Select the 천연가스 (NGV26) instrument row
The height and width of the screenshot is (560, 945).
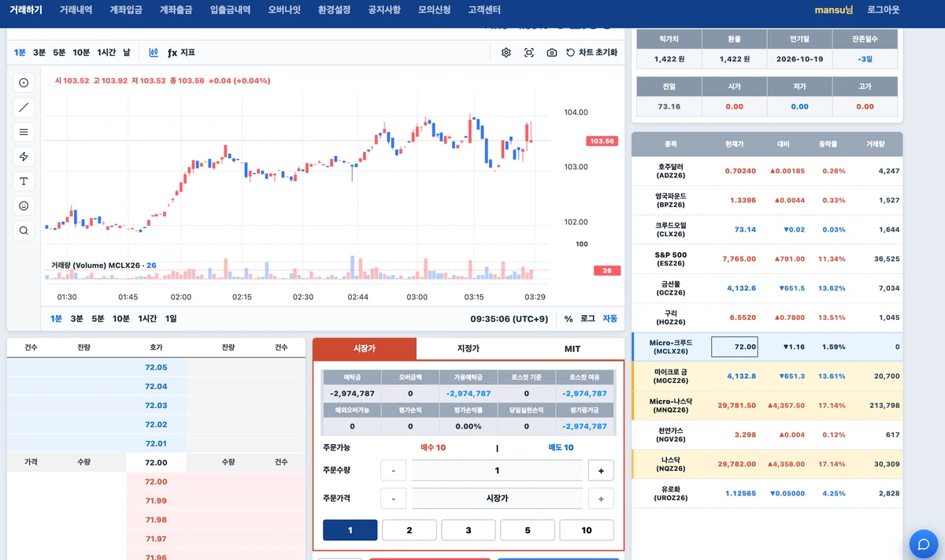pyautogui.click(x=767, y=435)
